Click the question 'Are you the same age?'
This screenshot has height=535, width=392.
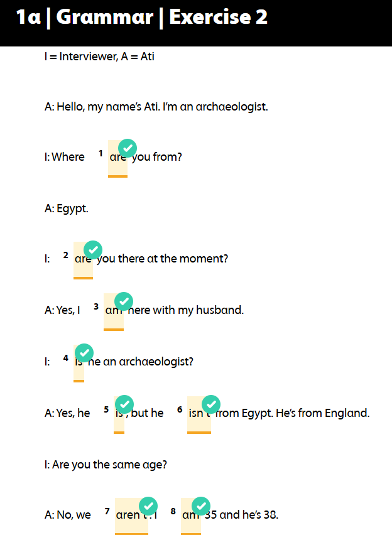coord(114,465)
